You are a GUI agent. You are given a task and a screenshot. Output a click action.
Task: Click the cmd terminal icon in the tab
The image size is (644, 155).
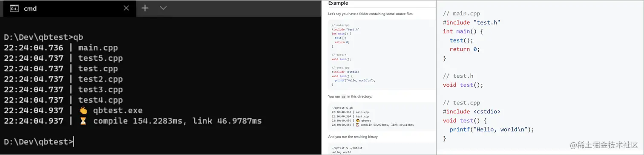14,8
